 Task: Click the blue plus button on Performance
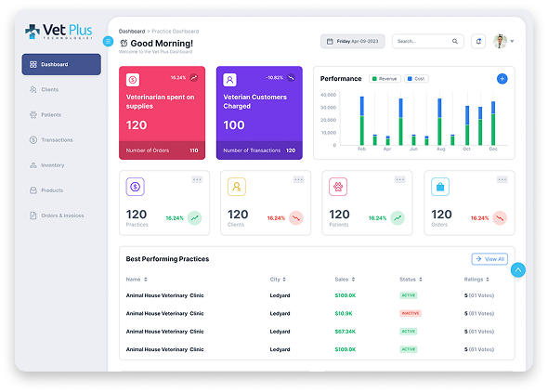[502, 79]
